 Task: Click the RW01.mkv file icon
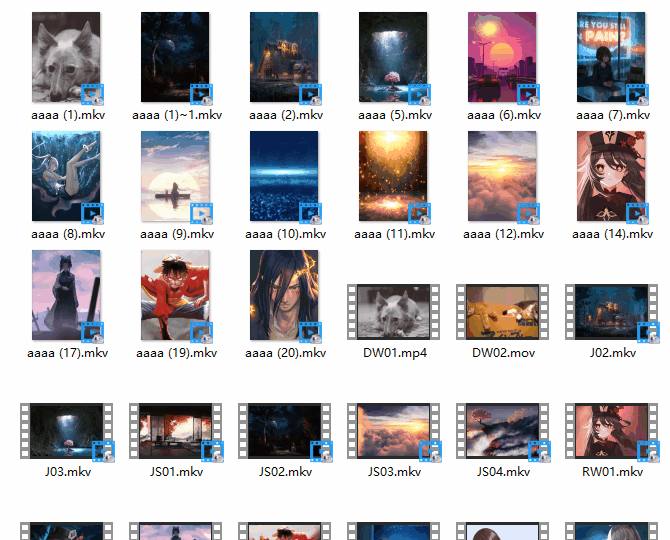[612, 431]
